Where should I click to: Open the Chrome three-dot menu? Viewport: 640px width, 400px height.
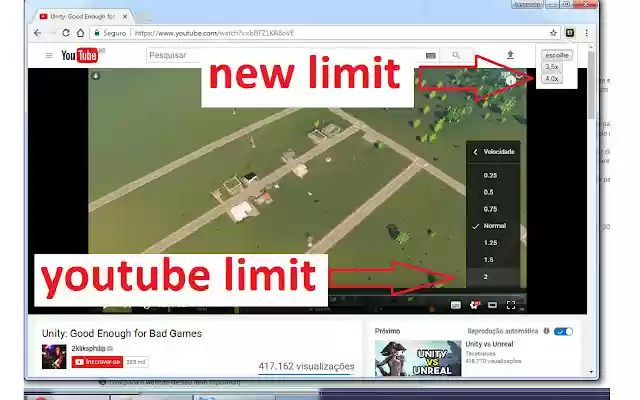587,33
